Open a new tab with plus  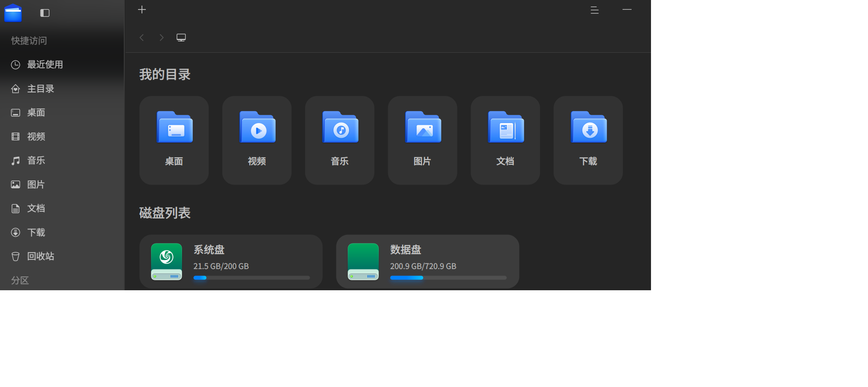[142, 10]
